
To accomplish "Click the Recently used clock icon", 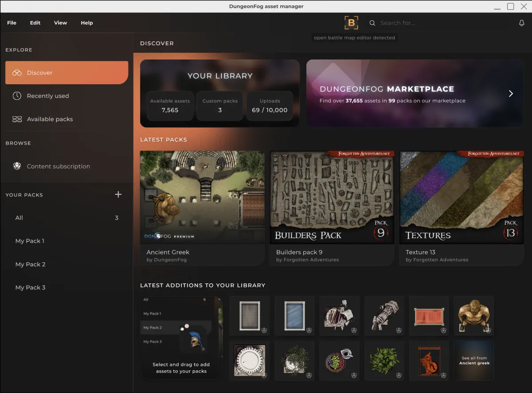I will (x=17, y=96).
